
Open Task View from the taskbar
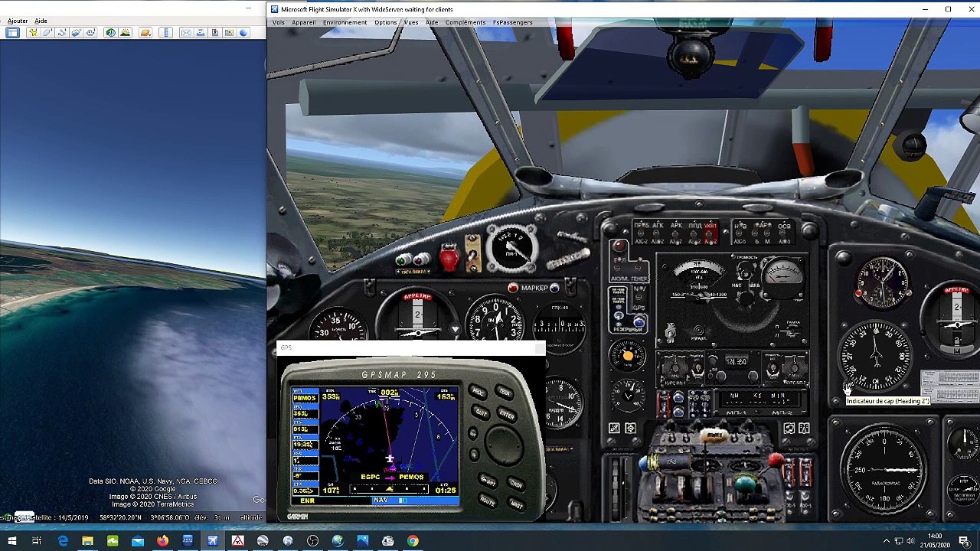pyautogui.click(x=36, y=541)
